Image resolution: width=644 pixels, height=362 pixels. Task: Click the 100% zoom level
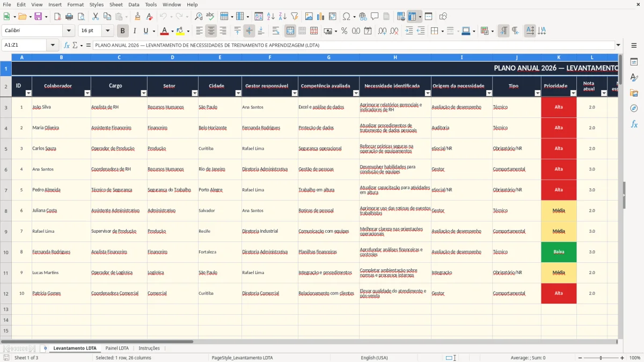tap(635, 358)
